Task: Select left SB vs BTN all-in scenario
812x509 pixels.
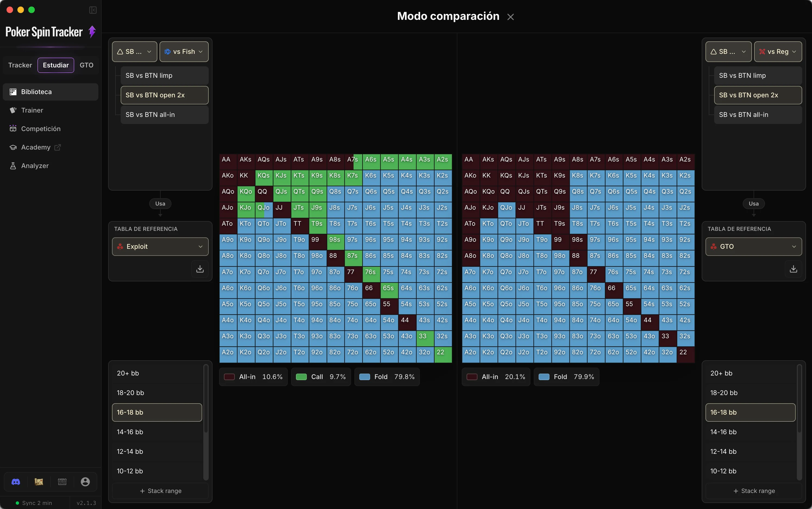Action: pos(164,115)
